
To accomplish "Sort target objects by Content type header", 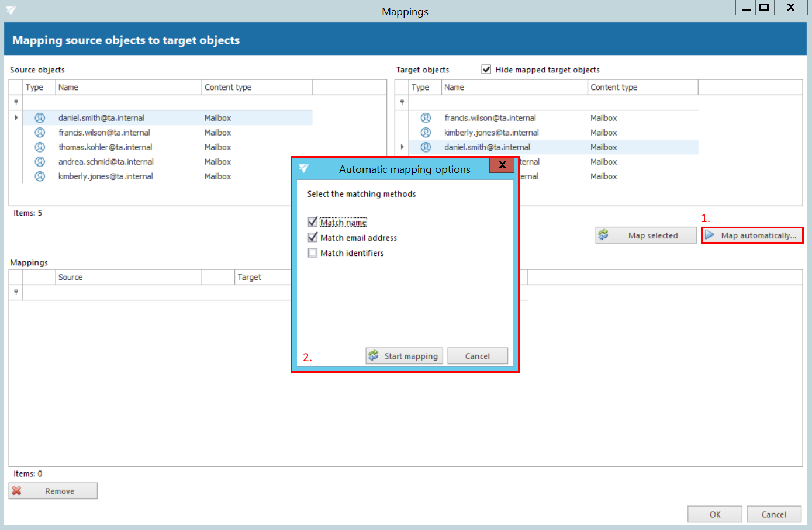I will [x=642, y=87].
